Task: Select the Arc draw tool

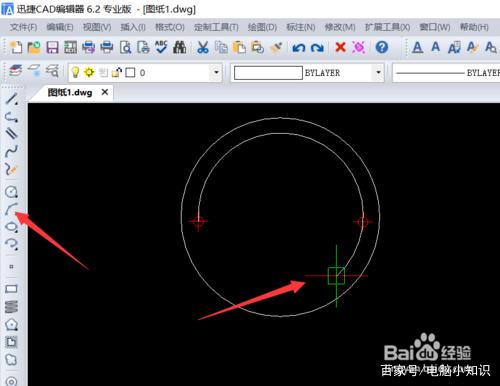Action: [12, 209]
